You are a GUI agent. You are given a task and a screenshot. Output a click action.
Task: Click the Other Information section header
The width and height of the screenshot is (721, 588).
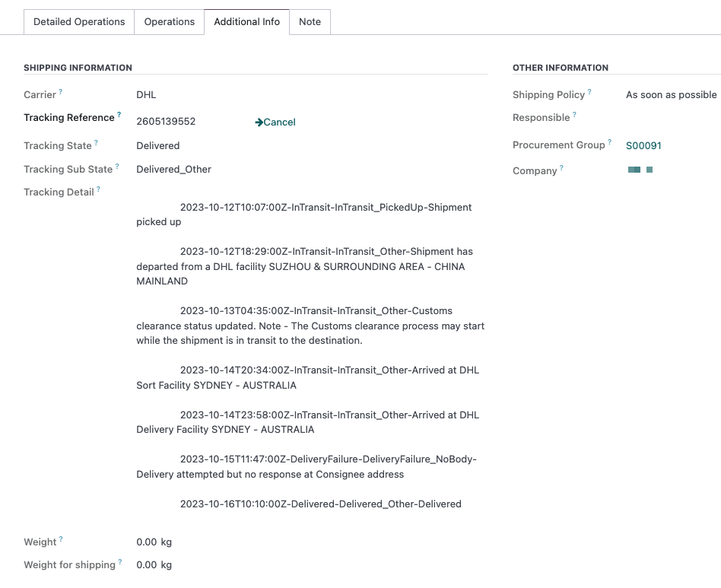coord(560,68)
